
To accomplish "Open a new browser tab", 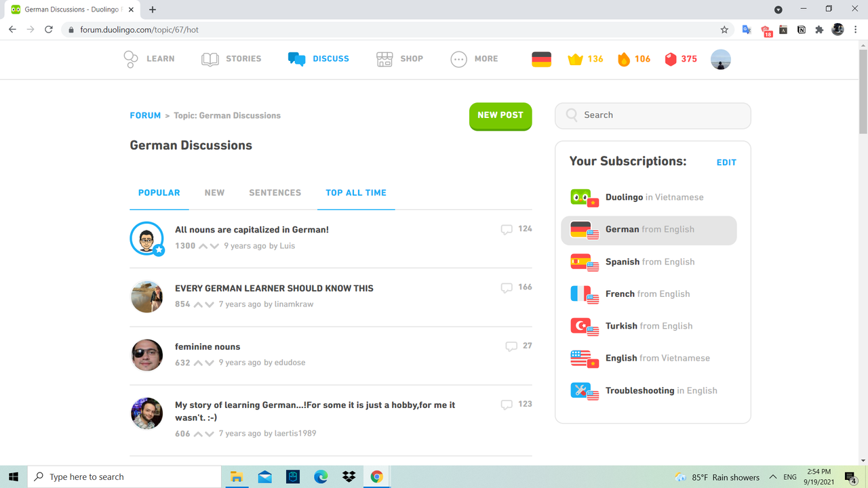I will pos(153,9).
